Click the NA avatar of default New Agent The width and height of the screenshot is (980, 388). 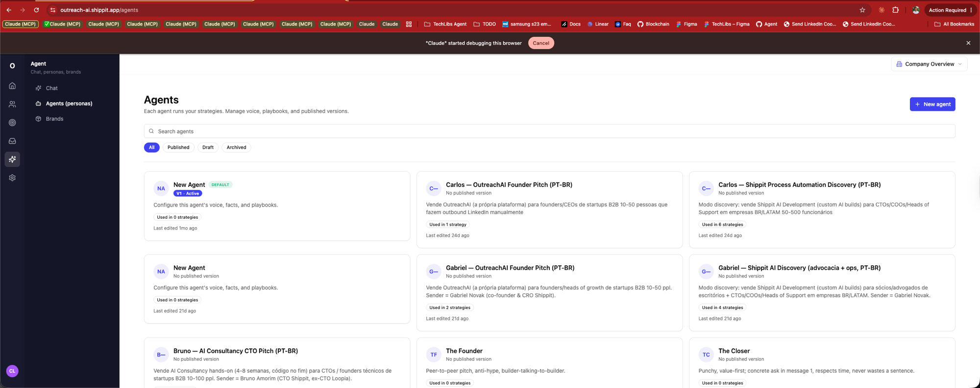[x=161, y=188]
